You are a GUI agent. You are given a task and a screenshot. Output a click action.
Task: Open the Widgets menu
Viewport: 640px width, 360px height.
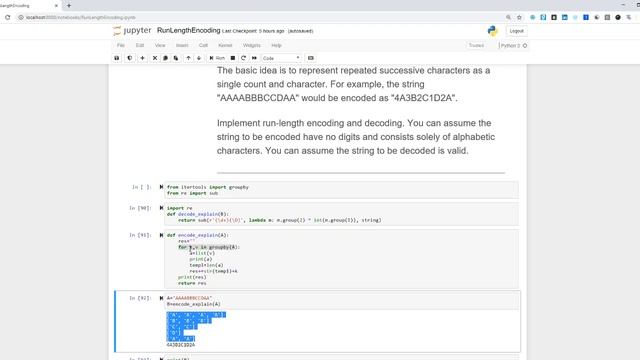tap(251, 45)
